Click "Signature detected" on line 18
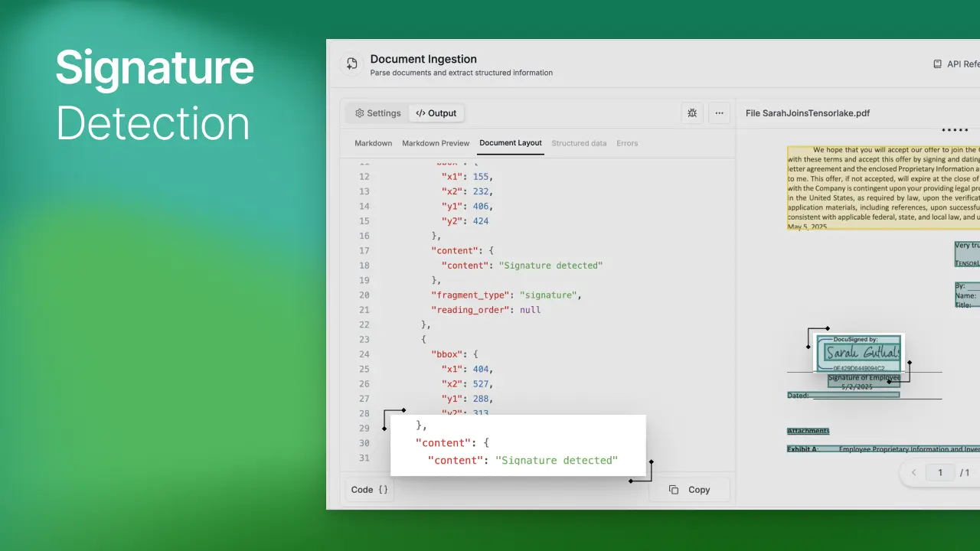The width and height of the screenshot is (980, 551). pos(551,266)
